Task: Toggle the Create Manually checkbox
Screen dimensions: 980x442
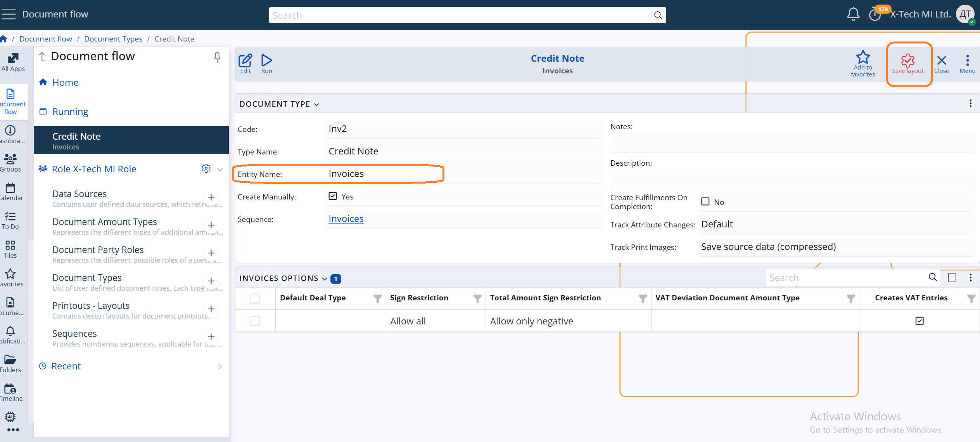Action: coord(333,196)
